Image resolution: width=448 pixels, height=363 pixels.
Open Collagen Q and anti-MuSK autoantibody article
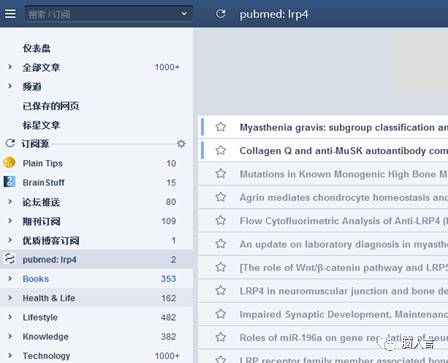344,151
